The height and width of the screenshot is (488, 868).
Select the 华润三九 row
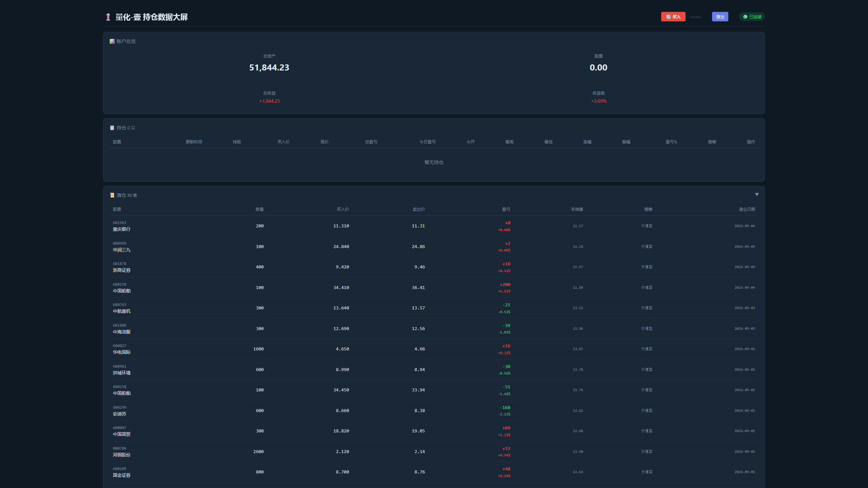[434, 246]
